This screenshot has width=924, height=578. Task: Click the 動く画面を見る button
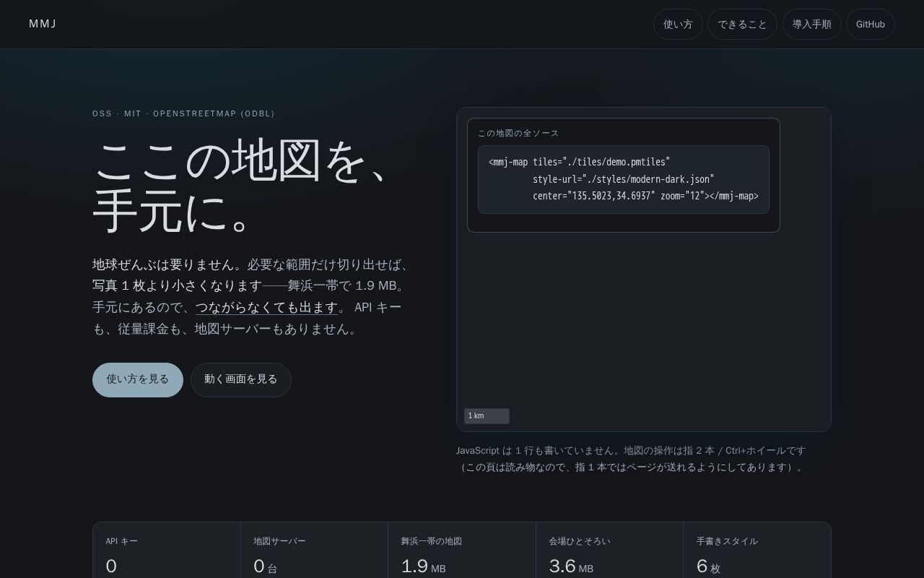(x=241, y=380)
